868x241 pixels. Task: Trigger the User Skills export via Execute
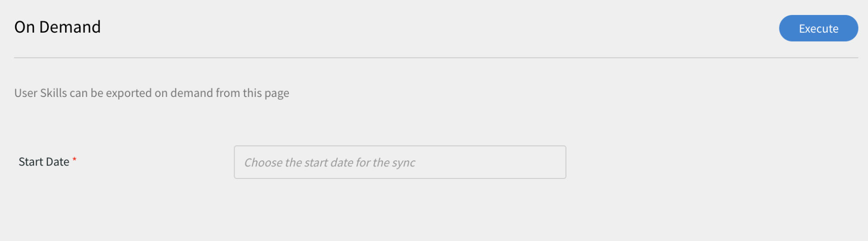pos(818,28)
